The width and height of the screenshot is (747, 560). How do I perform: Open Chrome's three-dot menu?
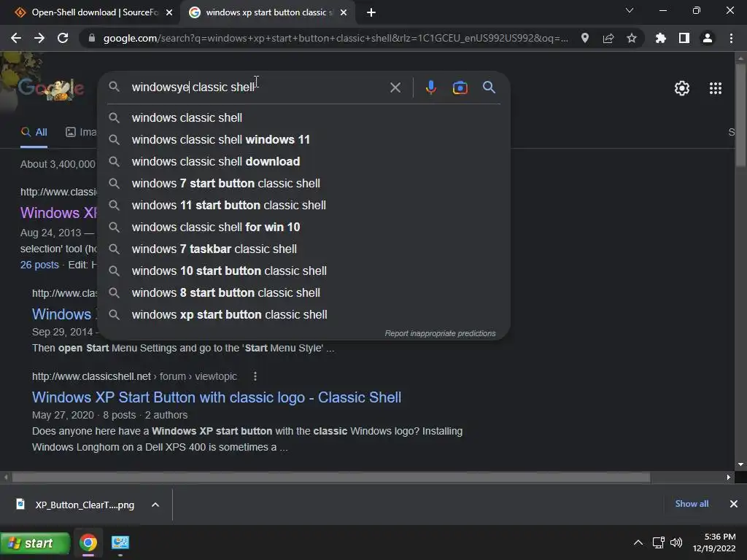coord(731,38)
